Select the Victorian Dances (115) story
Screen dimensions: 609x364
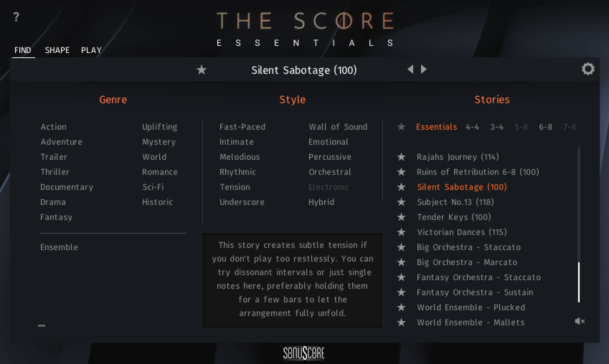(x=462, y=232)
